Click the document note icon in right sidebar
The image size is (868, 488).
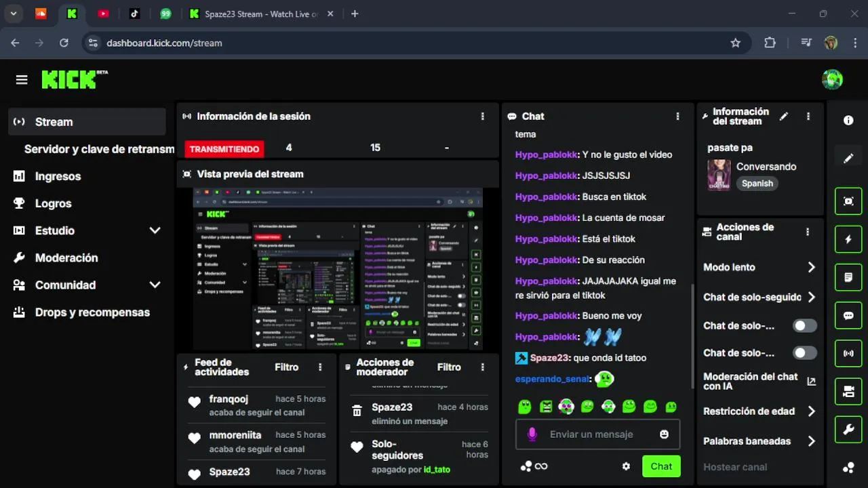coord(848,277)
